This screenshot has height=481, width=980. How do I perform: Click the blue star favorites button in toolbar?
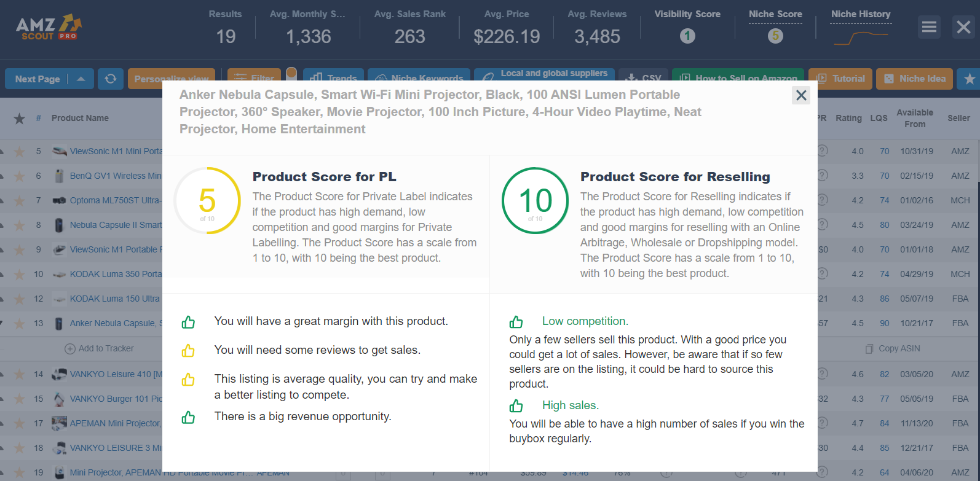click(970, 79)
